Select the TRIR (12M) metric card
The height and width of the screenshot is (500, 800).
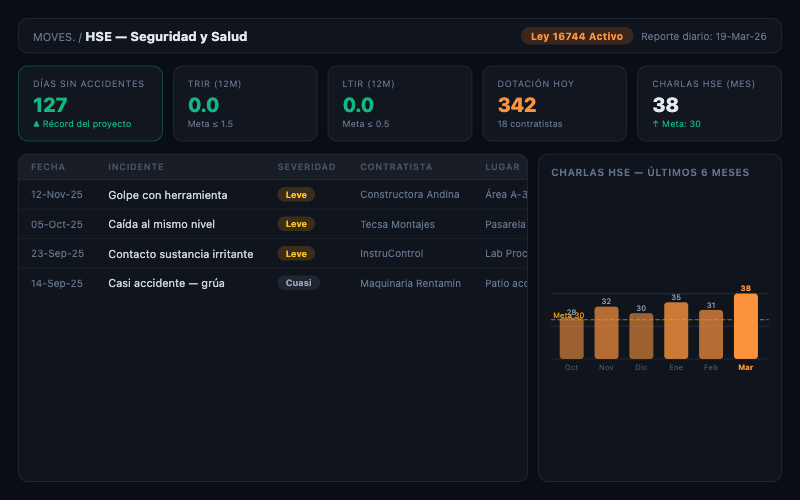(245, 104)
